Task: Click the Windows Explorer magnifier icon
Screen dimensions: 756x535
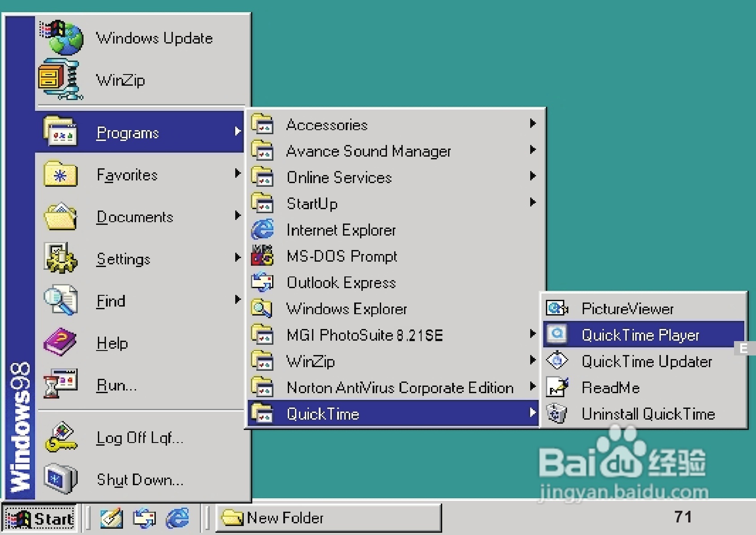Action: click(263, 308)
